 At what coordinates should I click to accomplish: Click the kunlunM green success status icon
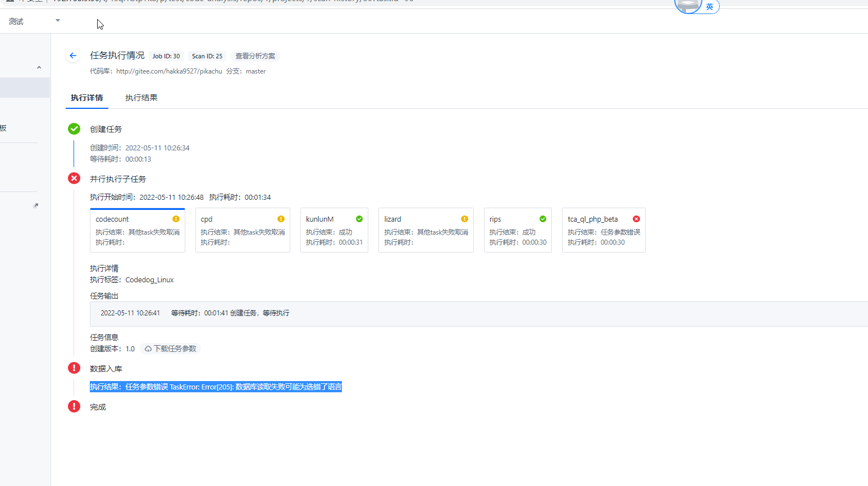[x=359, y=219]
